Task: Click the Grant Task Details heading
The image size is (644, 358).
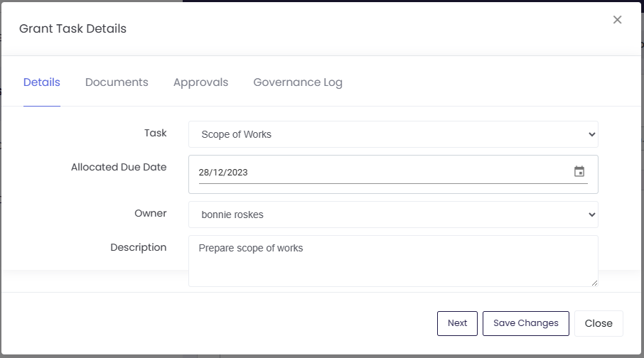Action: (73, 28)
